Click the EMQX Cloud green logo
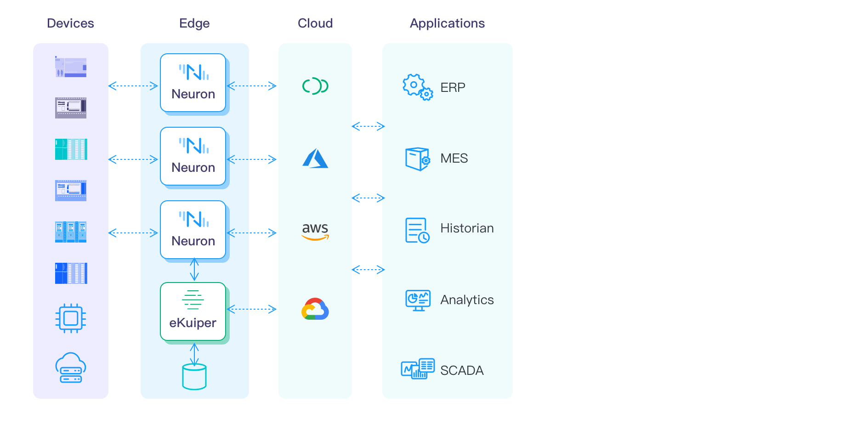 315,86
